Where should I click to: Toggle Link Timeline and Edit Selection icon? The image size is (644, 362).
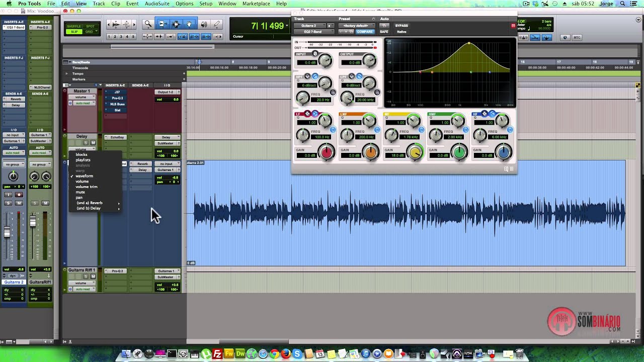pos(194,36)
